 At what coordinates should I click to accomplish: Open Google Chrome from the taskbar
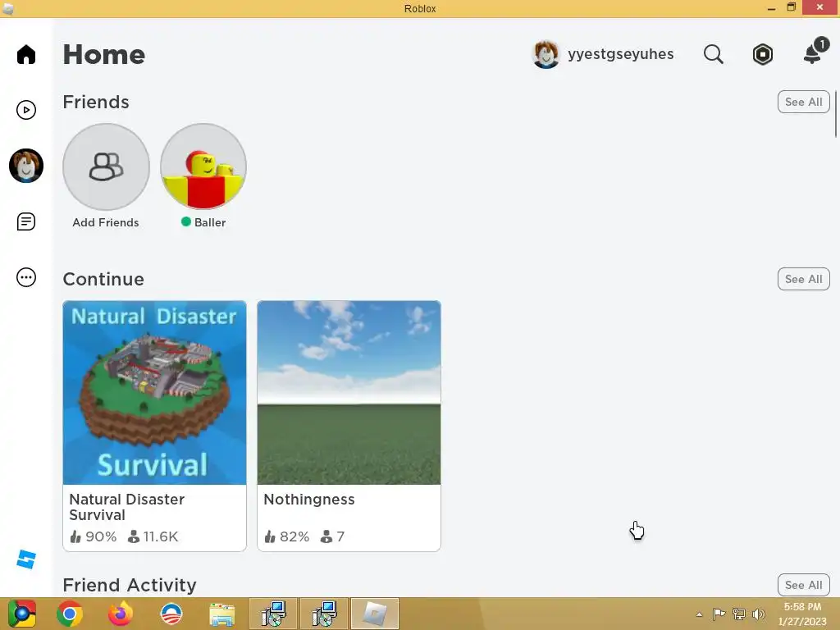point(69,614)
